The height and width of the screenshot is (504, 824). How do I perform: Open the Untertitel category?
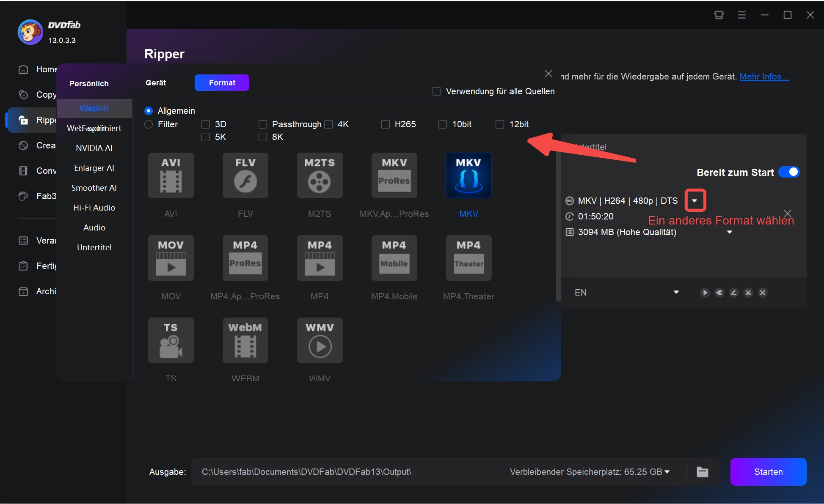pyautogui.click(x=94, y=247)
